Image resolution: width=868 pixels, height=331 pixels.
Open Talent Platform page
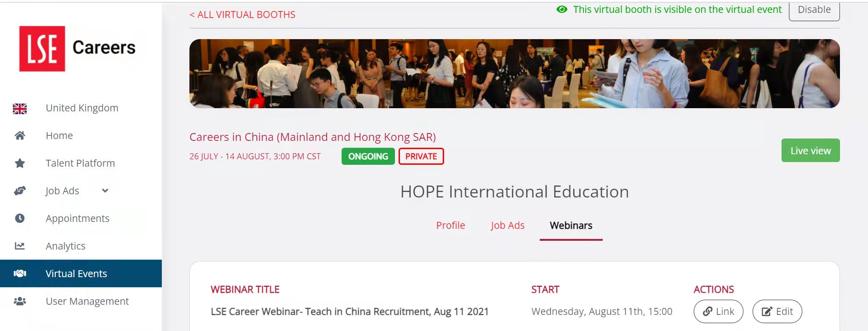[81, 163]
